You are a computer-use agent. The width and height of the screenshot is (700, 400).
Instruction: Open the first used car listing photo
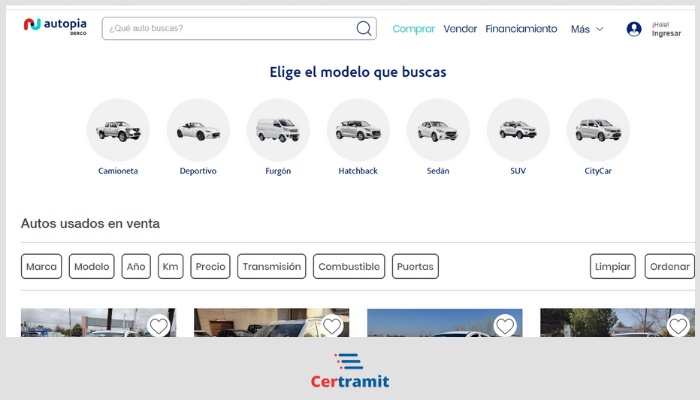98,323
